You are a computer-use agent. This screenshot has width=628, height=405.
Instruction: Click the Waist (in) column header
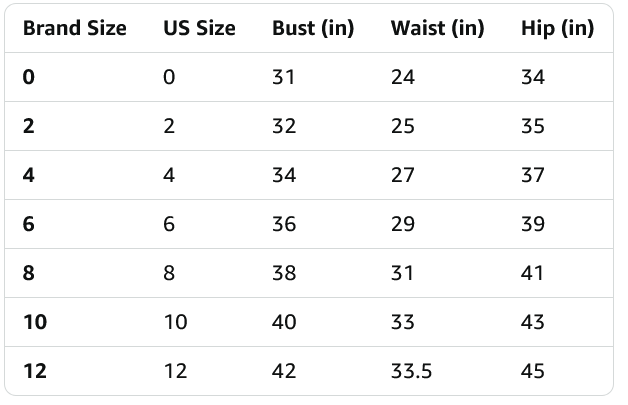point(437,28)
